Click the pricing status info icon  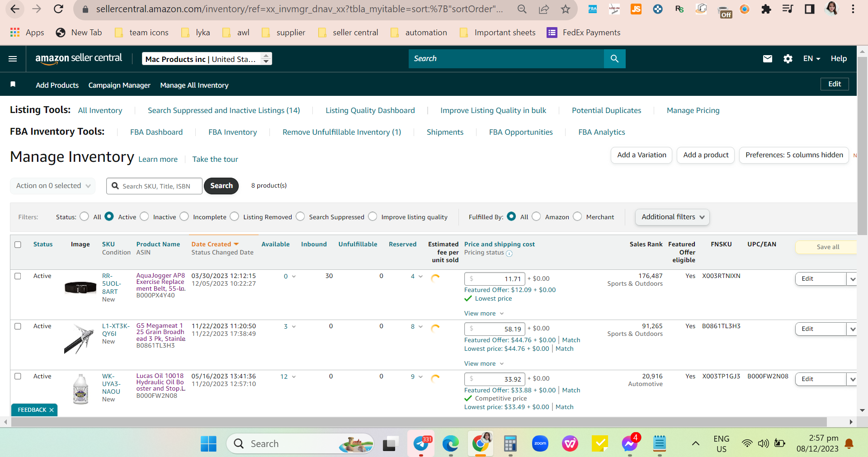(509, 253)
